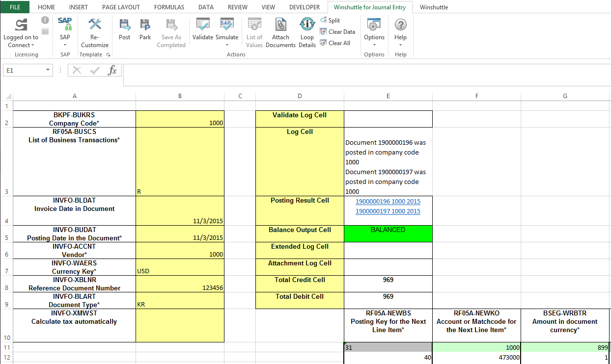The width and height of the screenshot is (611, 364).
Task: Open posted document link 1900000197 1000 2015
Action: pyautogui.click(x=388, y=211)
